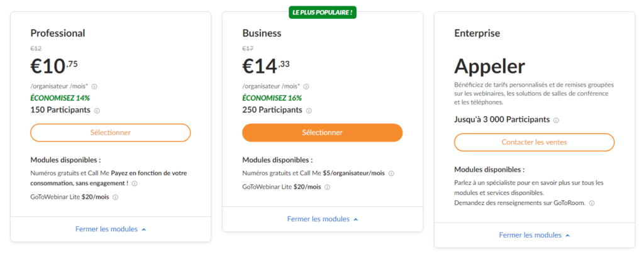Click info icon beside Professional /organisateur /mois
Image resolution: width=644 pixels, height=259 pixels.
click(94, 87)
